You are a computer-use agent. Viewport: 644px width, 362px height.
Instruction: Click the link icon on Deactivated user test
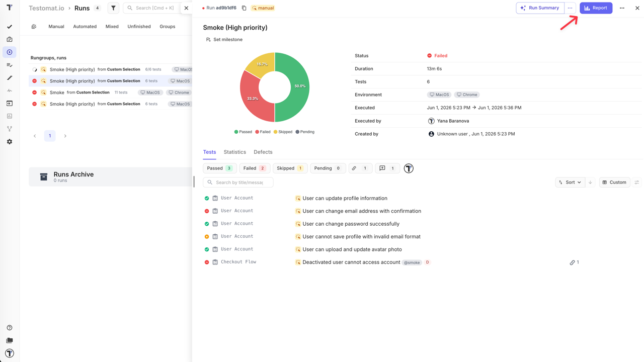click(572, 262)
